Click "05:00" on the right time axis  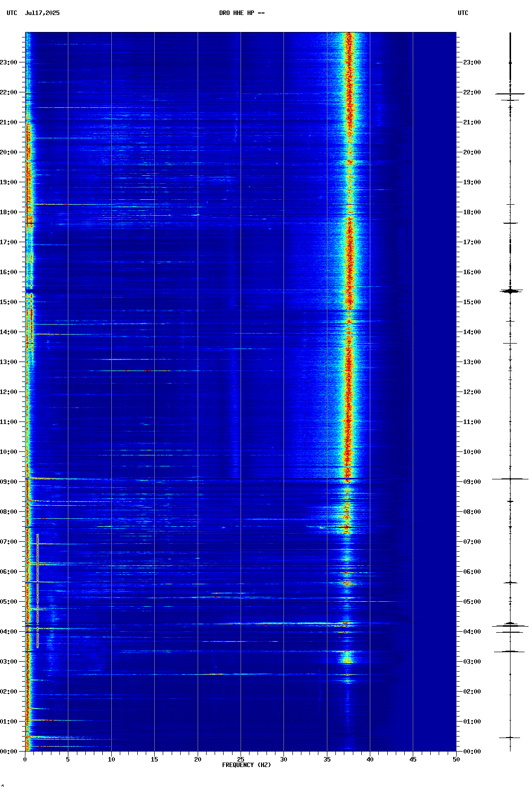tap(472, 602)
